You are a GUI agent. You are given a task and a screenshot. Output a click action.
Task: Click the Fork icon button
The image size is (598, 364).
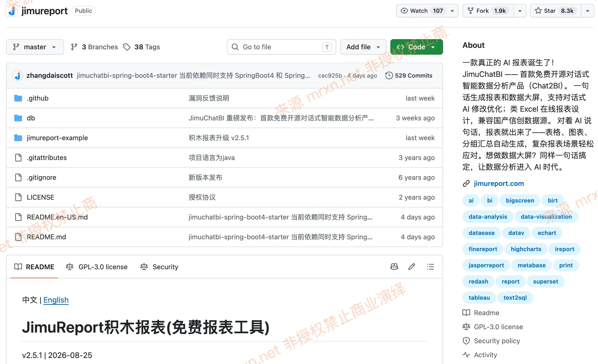point(471,11)
